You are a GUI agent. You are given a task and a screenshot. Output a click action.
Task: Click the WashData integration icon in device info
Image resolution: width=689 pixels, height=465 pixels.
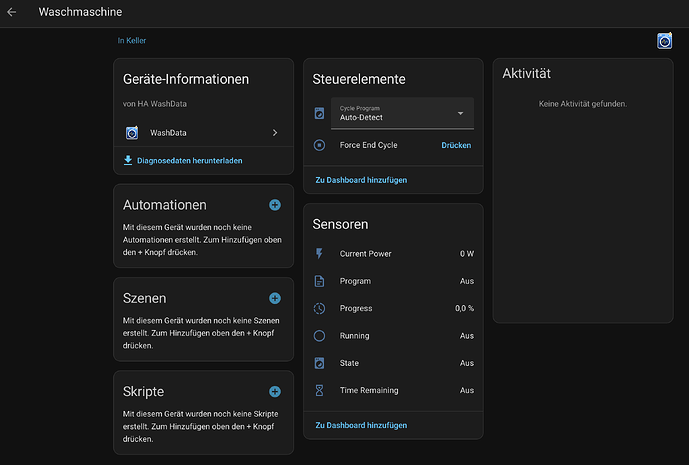132,133
